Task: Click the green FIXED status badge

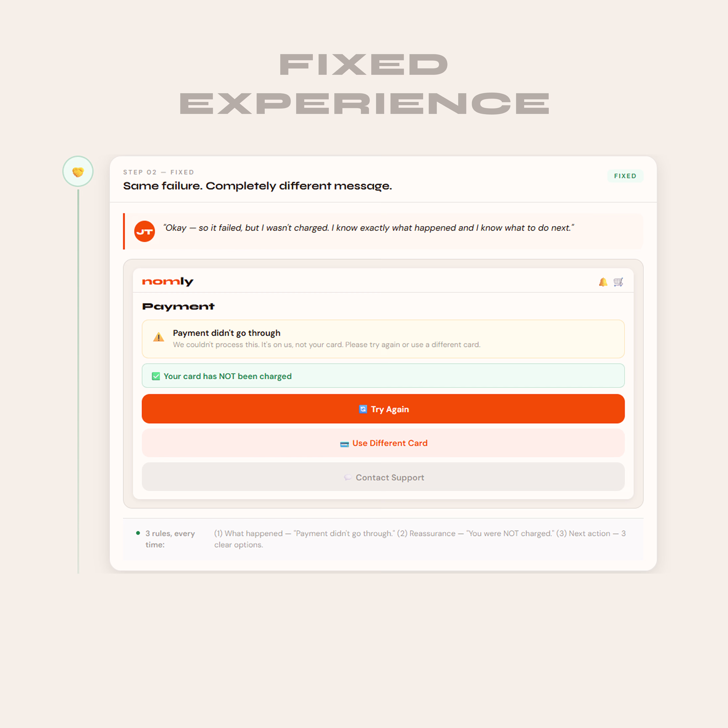Action: pos(625,176)
